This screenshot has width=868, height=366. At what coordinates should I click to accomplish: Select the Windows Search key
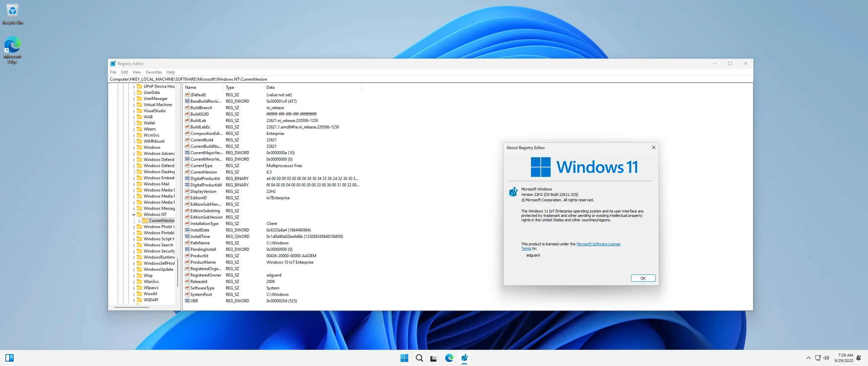158,245
